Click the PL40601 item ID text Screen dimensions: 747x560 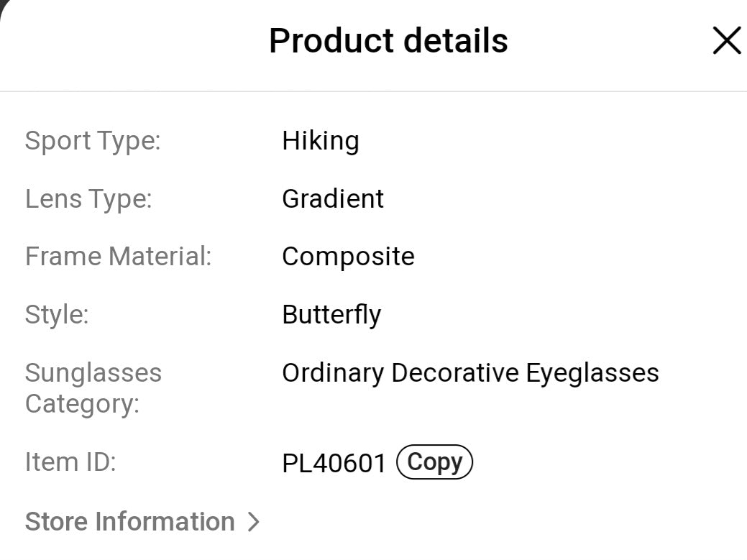click(x=334, y=463)
